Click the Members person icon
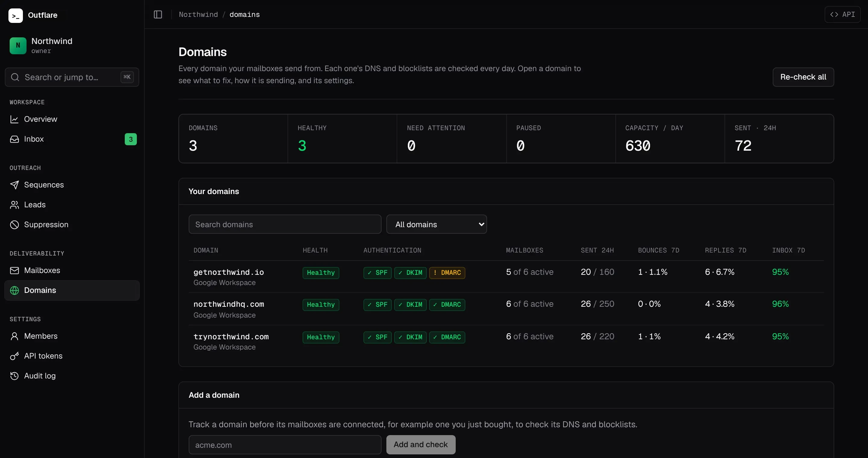Image resolution: width=868 pixels, height=458 pixels. click(14, 336)
